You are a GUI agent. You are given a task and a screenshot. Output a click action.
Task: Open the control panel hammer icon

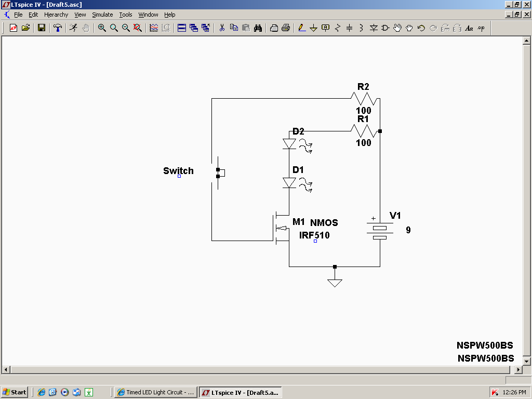point(58,28)
